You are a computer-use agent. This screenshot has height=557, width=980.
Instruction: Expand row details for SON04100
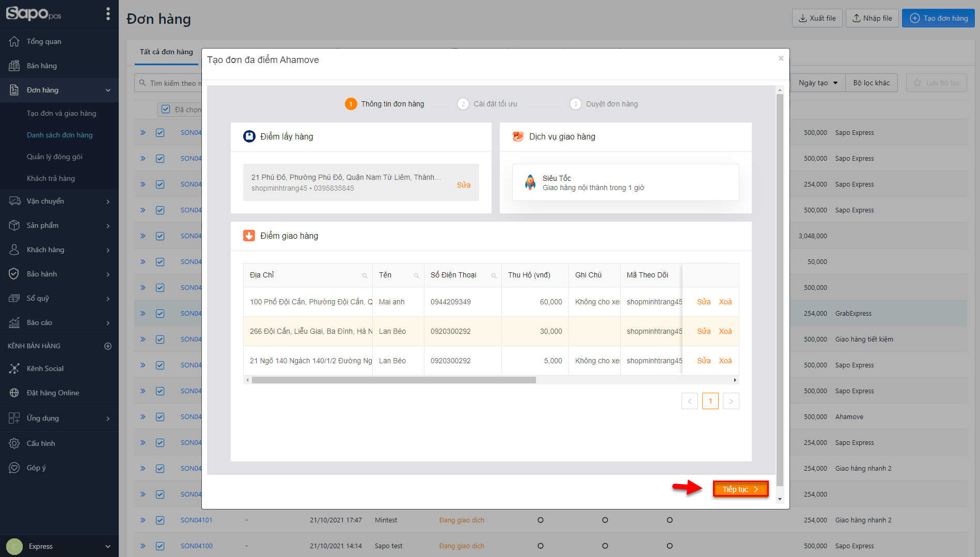(x=143, y=546)
